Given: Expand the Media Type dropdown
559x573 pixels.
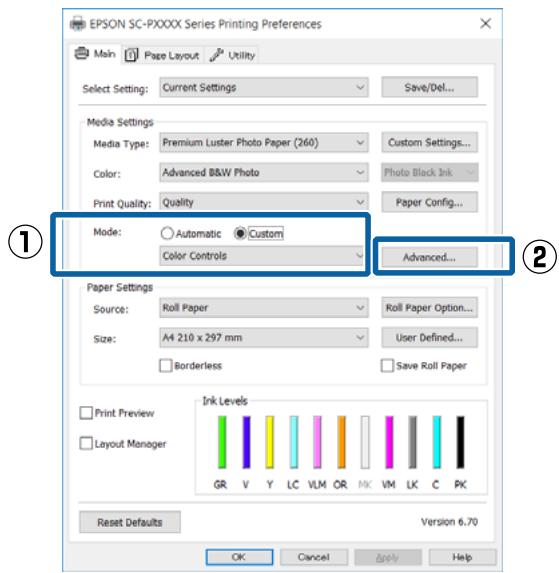Looking at the screenshot, I should pos(264,143).
